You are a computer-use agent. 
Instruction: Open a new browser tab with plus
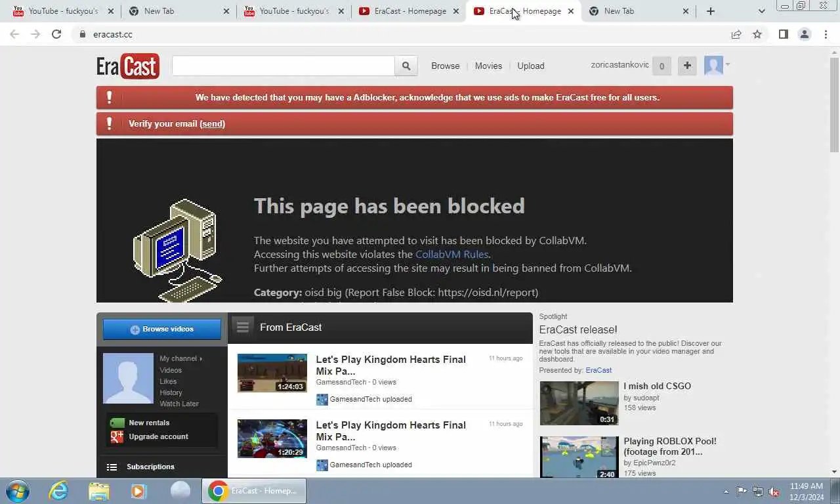pyautogui.click(x=711, y=11)
